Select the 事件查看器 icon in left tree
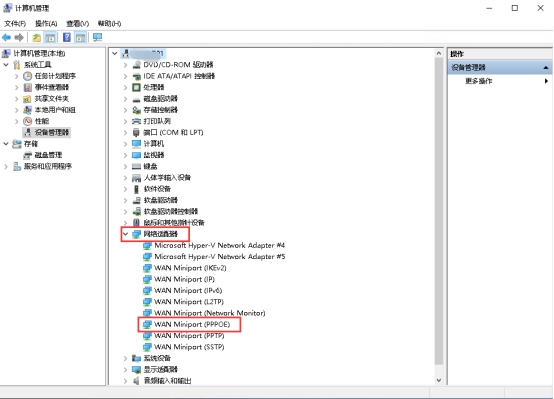The image size is (554, 399). (28, 87)
